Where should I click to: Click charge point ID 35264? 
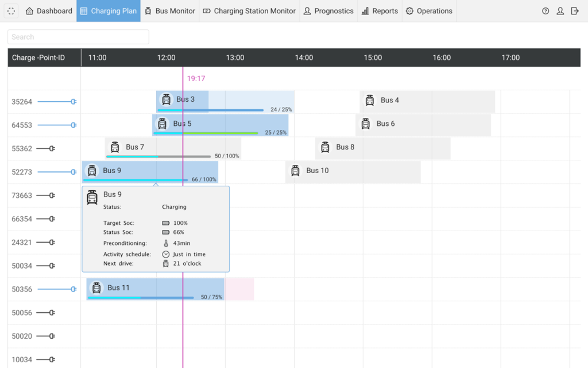(22, 102)
